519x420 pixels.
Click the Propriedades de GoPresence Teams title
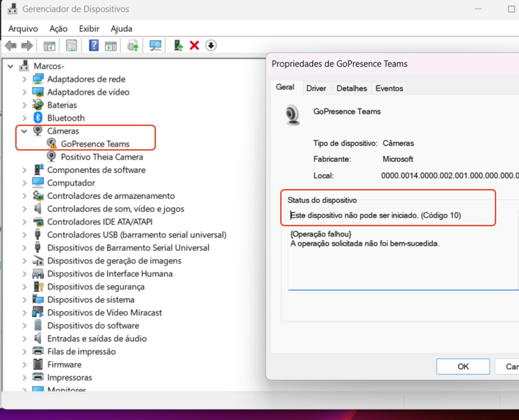click(x=339, y=64)
